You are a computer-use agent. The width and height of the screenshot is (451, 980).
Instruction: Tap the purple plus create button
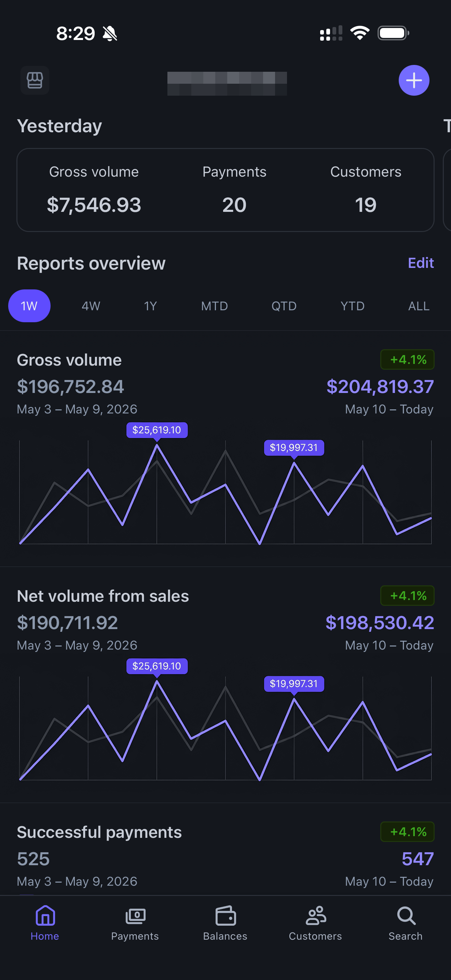click(x=414, y=80)
